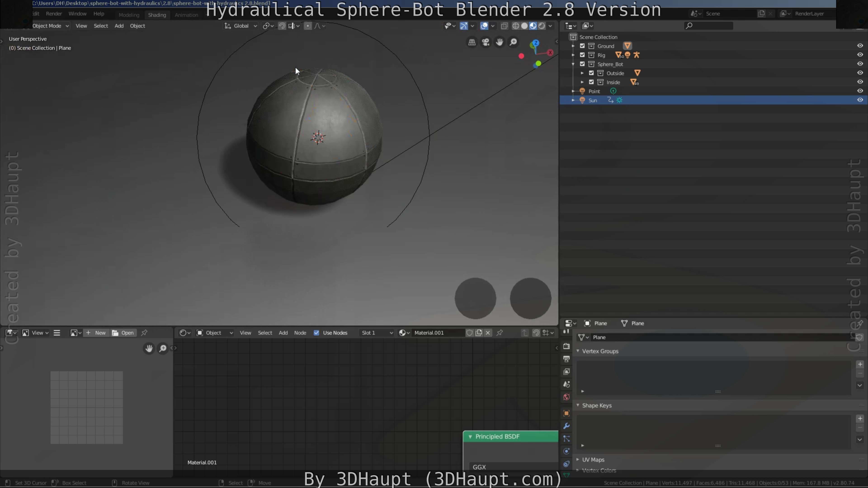This screenshot has width=868, height=488.
Task: Switch to the Modeling workspace tab
Action: (x=129, y=15)
